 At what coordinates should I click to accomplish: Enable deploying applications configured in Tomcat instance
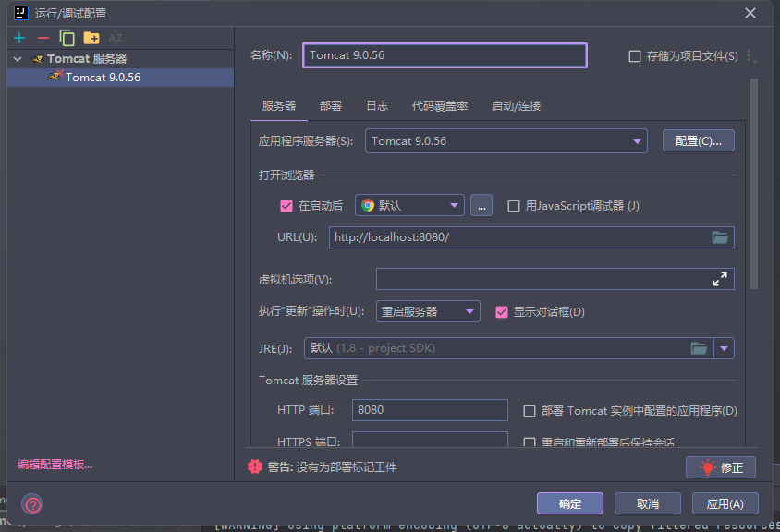(530, 411)
